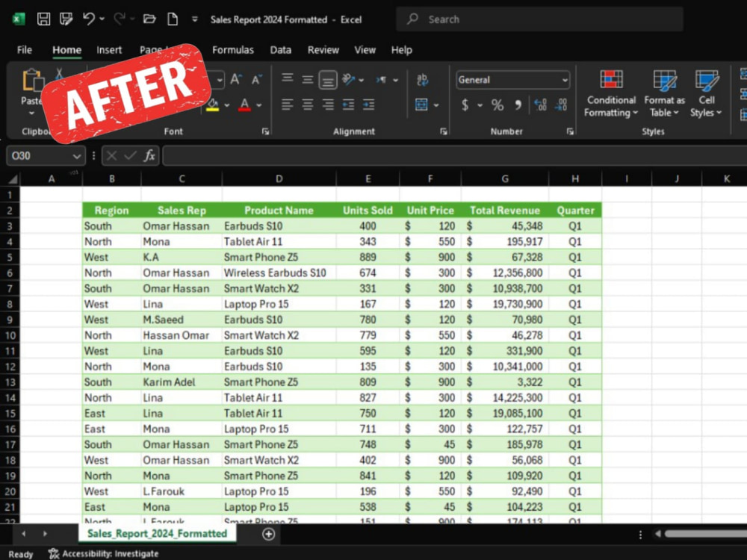The height and width of the screenshot is (560, 747).
Task: Click the Sales_Report_2024_Formatted sheet tab
Action: [x=157, y=533]
